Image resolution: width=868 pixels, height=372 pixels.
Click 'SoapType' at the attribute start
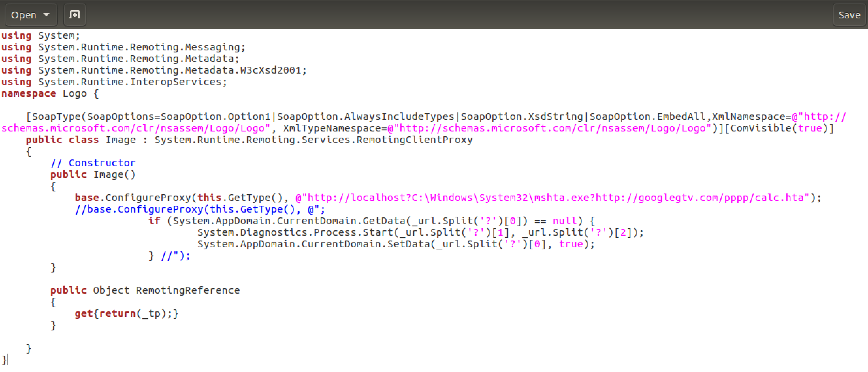[56, 117]
